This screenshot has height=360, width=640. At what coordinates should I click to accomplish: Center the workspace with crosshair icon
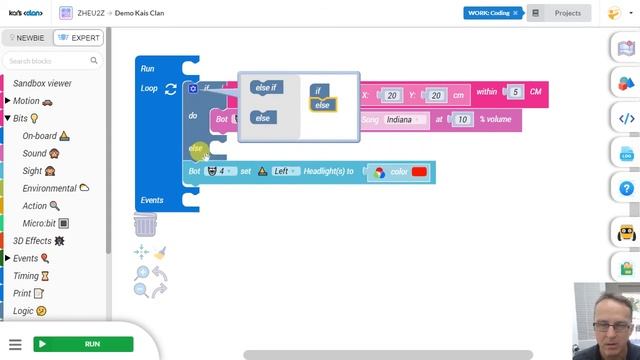tap(141, 252)
